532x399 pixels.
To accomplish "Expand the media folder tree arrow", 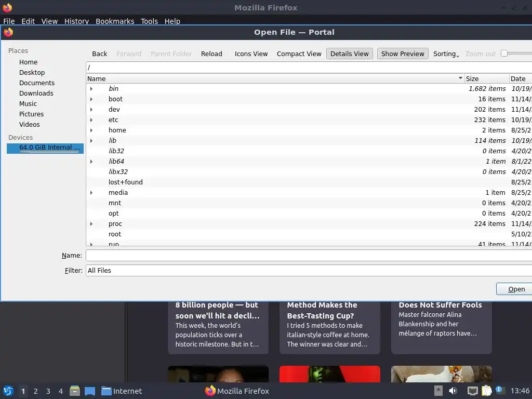I will pyautogui.click(x=91, y=193).
